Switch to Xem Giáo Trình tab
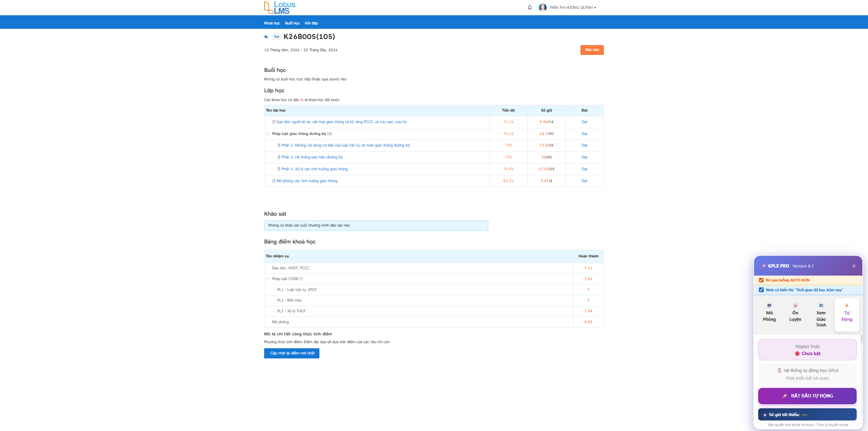Viewport: 868px width, 431px height. (x=821, y=315)
